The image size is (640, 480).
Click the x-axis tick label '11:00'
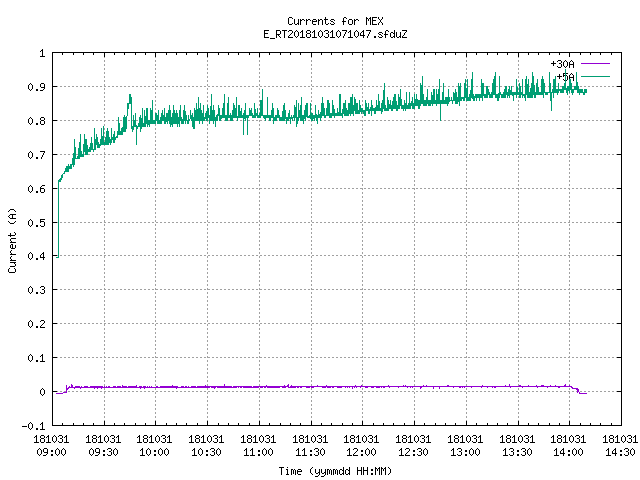(x=258, y=452)
